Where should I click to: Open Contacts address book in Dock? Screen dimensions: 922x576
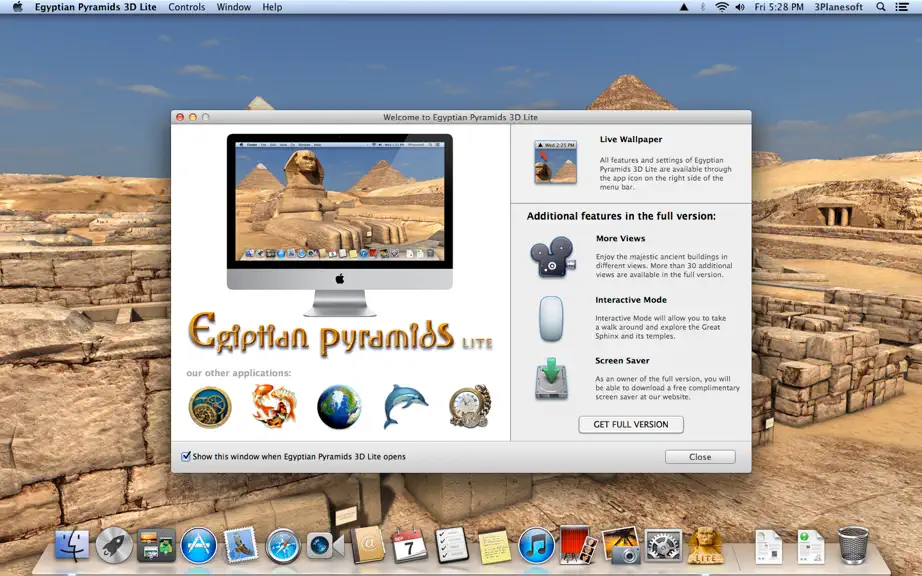click(368, 545)
